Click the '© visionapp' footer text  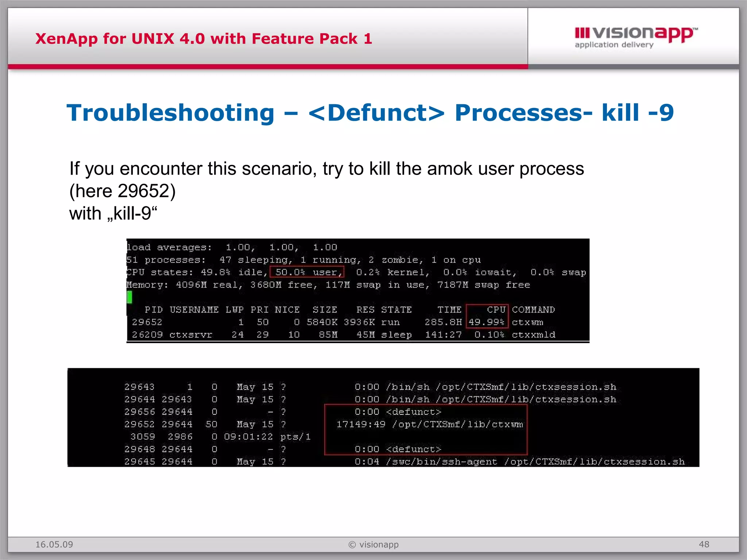tap(373, 544)
